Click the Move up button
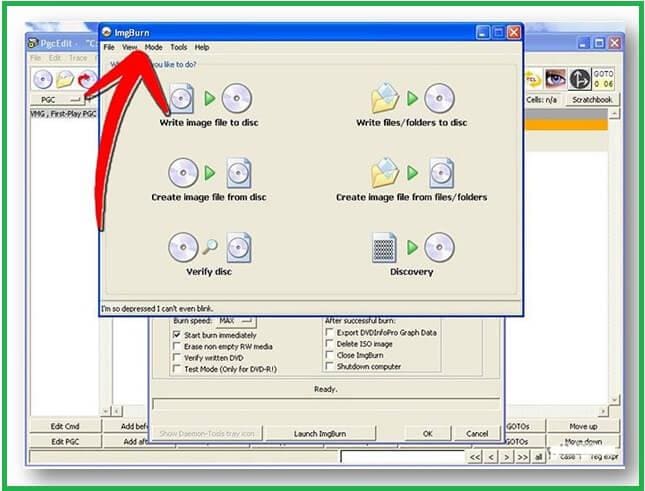 (583, 426)
